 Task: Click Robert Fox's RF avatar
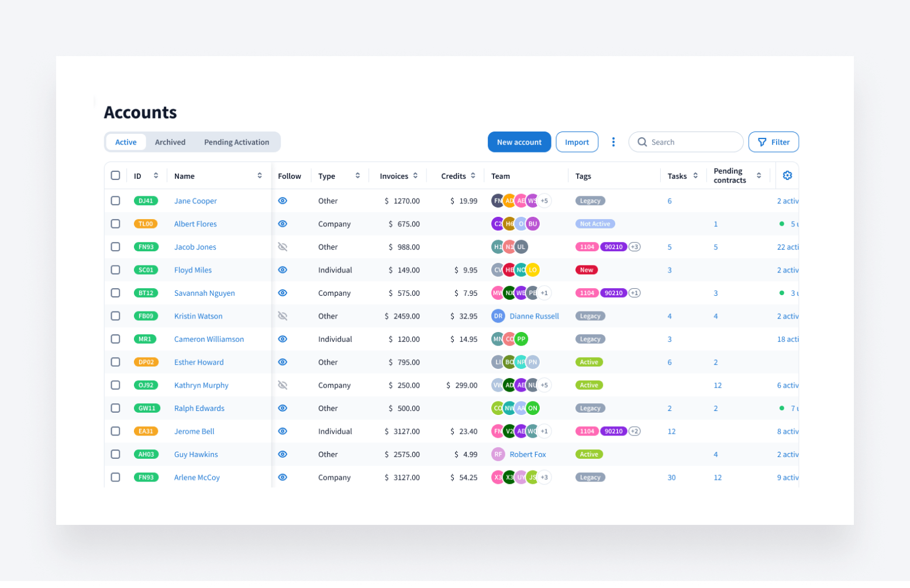pos(498,454)
